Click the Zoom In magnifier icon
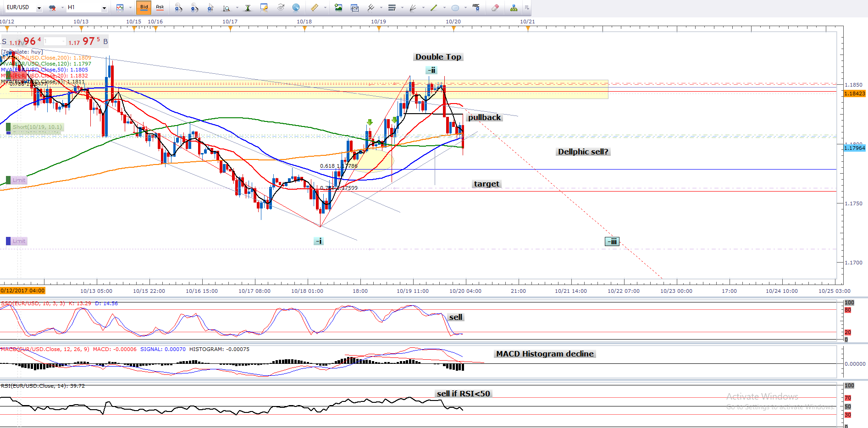The width and height of the screenshot is (868, 428). click(x=178, y=7)
